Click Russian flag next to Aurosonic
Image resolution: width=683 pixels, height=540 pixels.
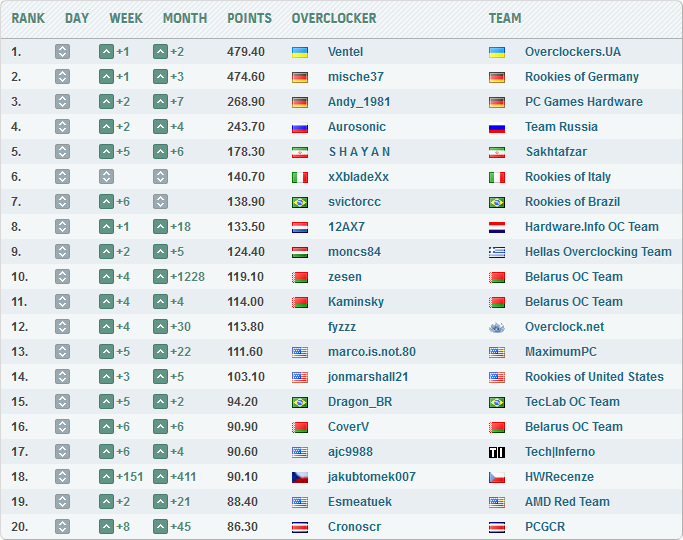(x=299, y=127)
